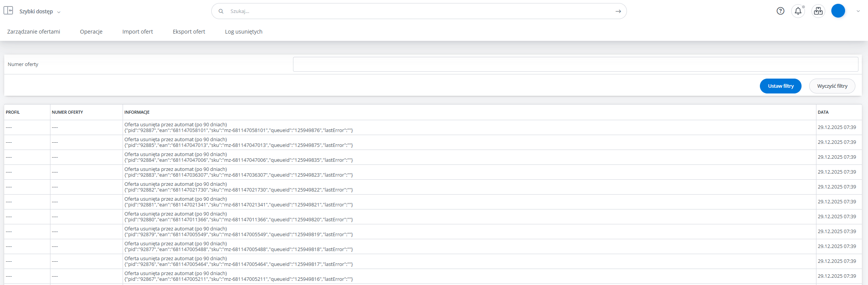Click the stacked boxes icon
Image resolution: width=868 pixels, height=285 pixels.
click(818, 11)
